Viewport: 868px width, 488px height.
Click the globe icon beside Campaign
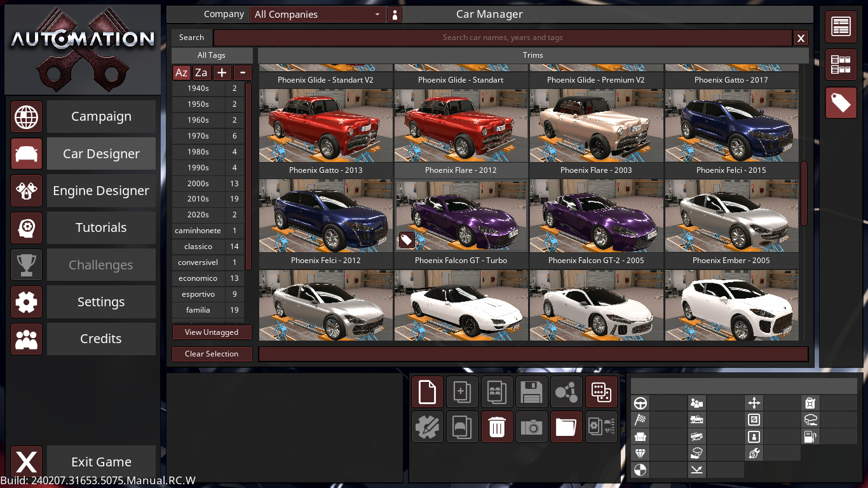[x=27, y=117]
